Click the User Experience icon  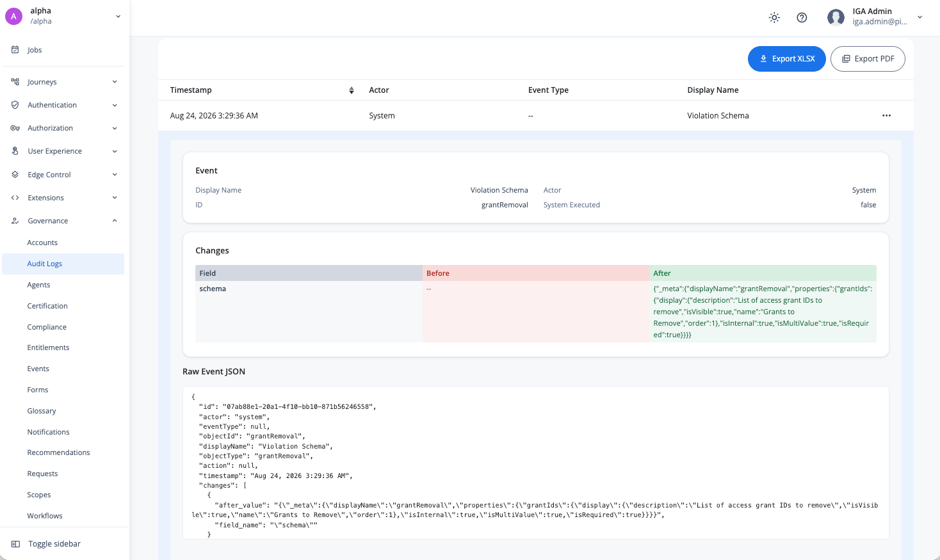coord(15,151)
